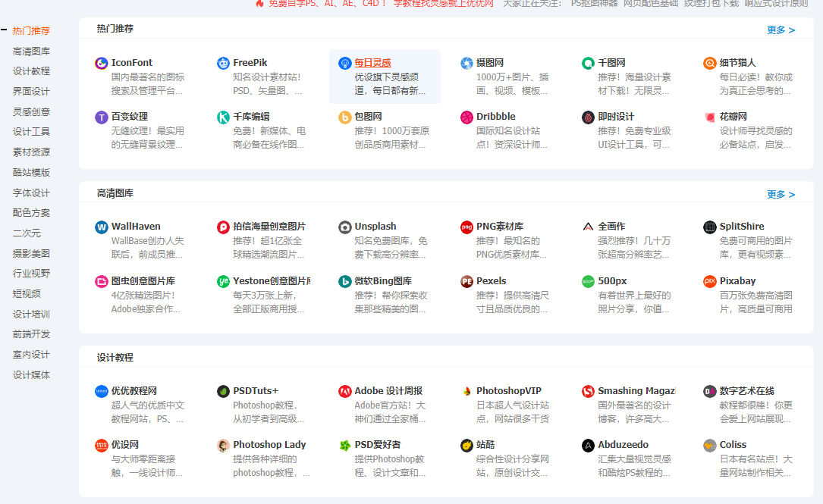
Task: Select the 花瓣网 red icon
Action: click(710, 117)
